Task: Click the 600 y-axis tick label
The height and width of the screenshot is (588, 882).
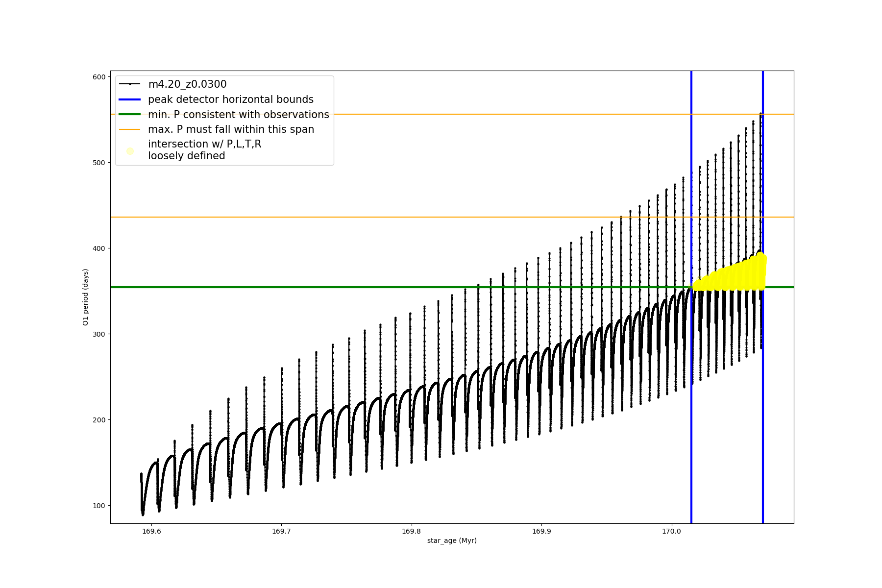Action: [99, 77]
